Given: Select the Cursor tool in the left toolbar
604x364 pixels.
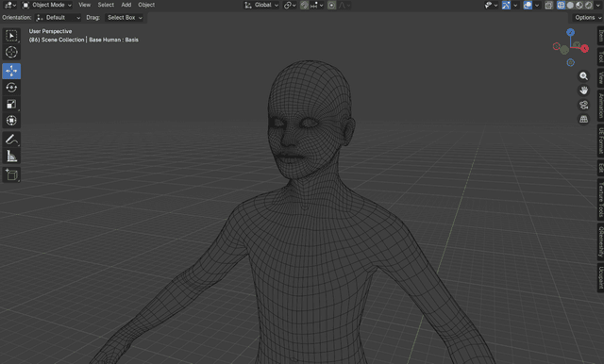Looking at the screenshot, I should 11,52.
